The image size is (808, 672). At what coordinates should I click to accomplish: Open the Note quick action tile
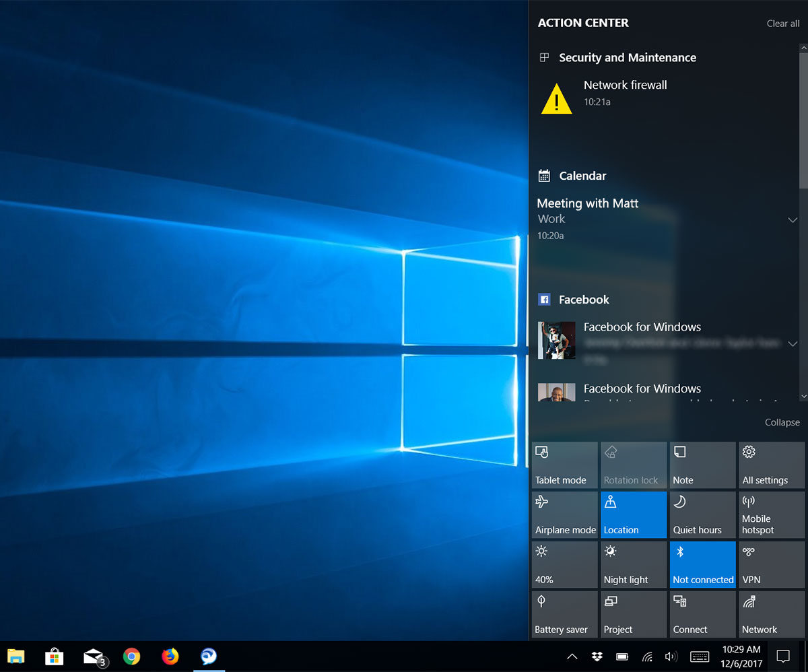coord(702,465)
